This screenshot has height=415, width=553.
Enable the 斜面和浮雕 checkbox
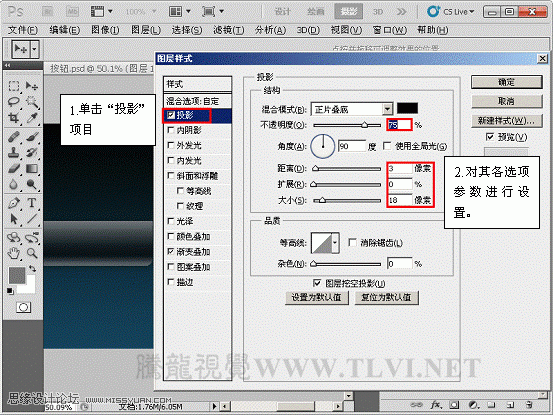click(171, 176)
